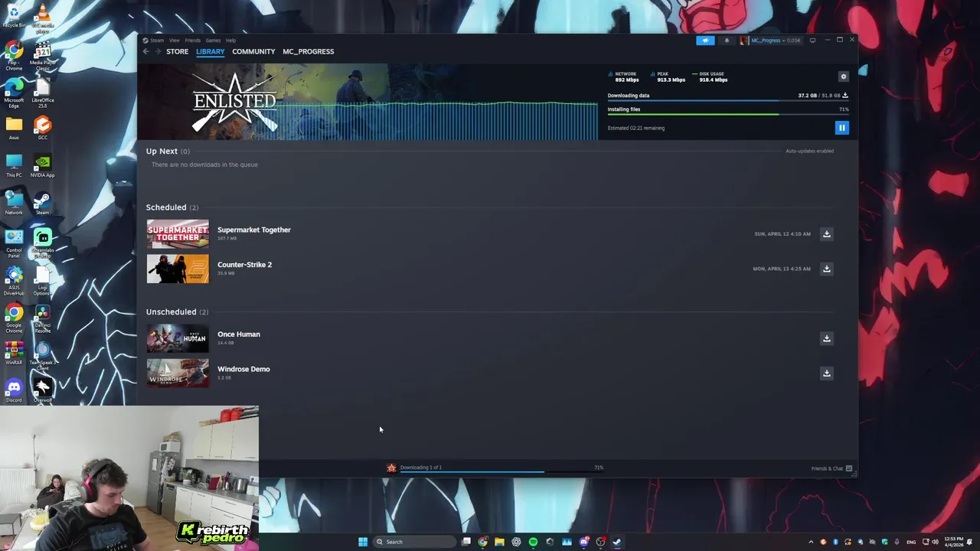Show hidden system tray icons
This screenshot has height=551, width=980.
[x=811, y=542]
